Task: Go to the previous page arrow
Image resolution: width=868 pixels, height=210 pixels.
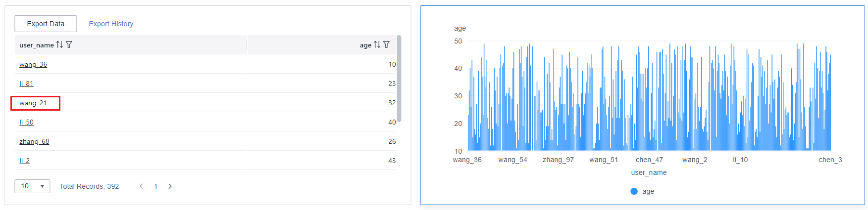Action: tap(142, 186)
